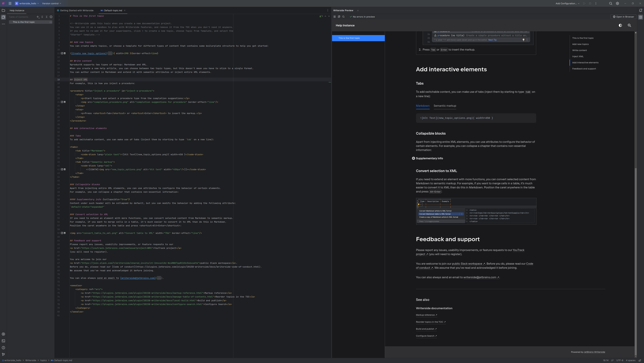Toggle the read-only lock in the status bar
This screenshot has width=644, height=363.
640,360
